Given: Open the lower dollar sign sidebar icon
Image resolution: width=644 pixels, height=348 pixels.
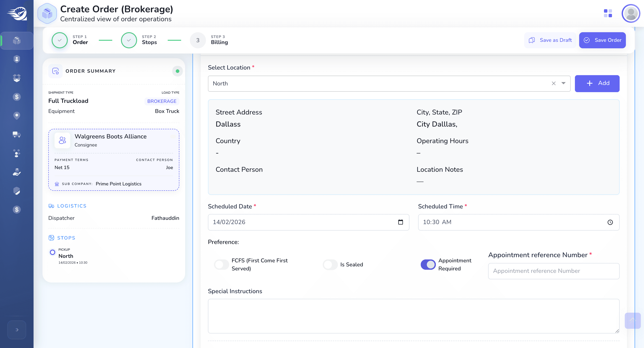Looking at the screenshot, I should tap(17, 210).
